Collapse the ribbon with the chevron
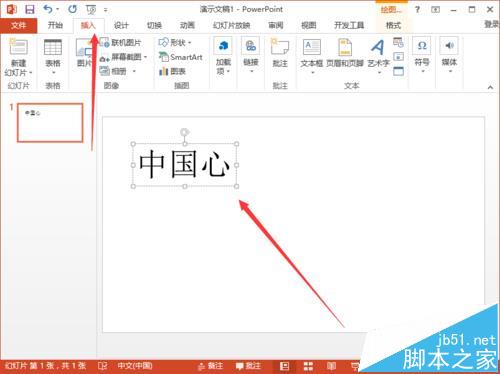 pyautogui.click(x=490, y=87)
